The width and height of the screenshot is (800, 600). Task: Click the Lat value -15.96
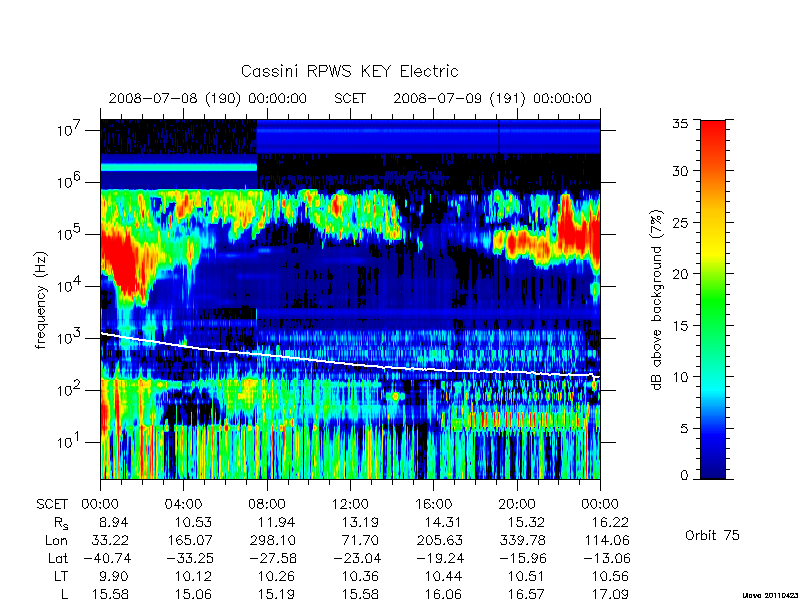[x=522, y=559]
